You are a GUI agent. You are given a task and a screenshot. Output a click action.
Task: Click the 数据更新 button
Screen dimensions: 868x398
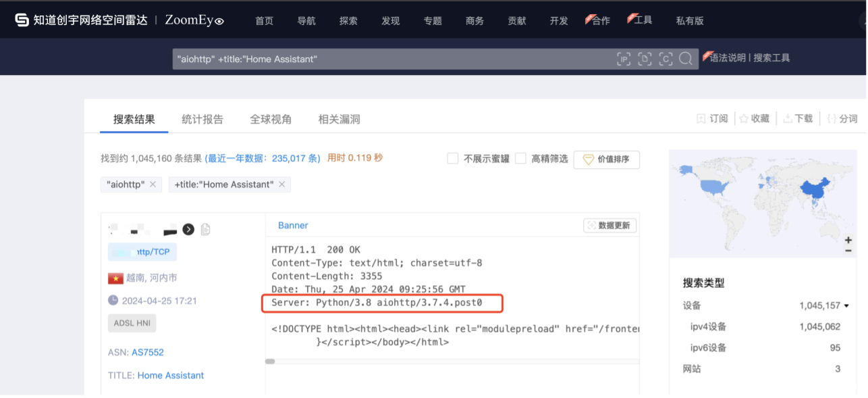tap(609, 226)
